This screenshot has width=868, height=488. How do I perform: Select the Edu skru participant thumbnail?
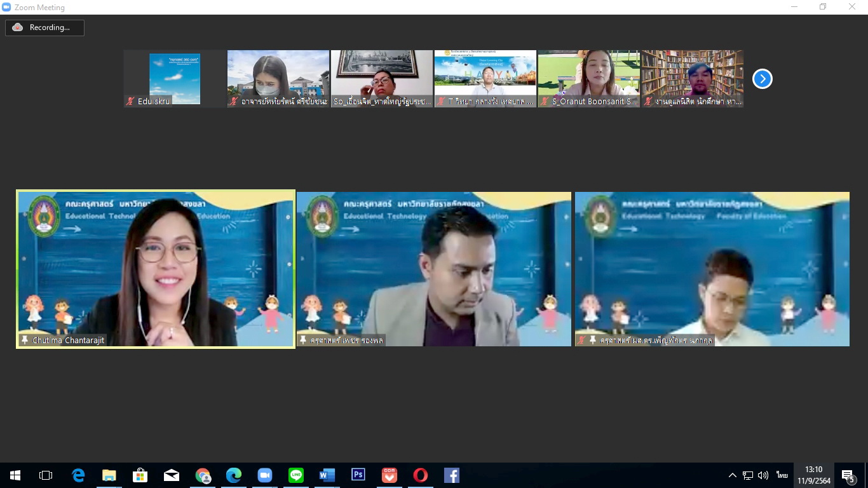click(175, 79)
